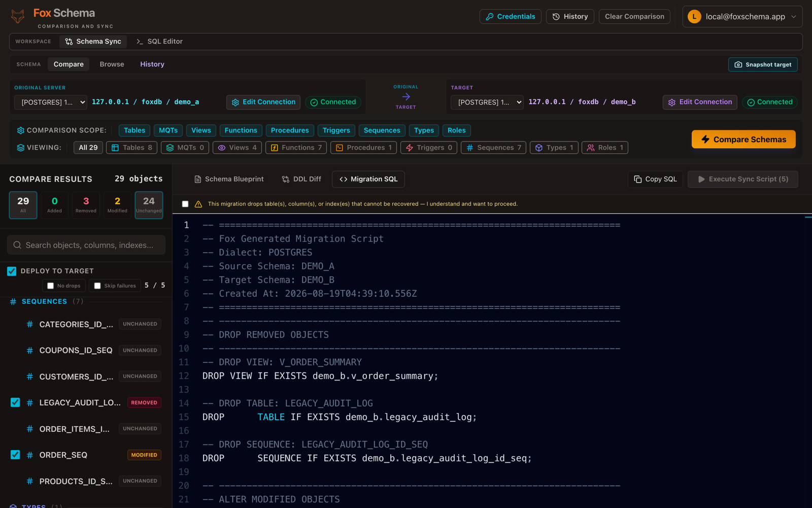The image size is (812, 508).
Task: Switch to Schema Sync workspace tab
Action: click(93, 42)
